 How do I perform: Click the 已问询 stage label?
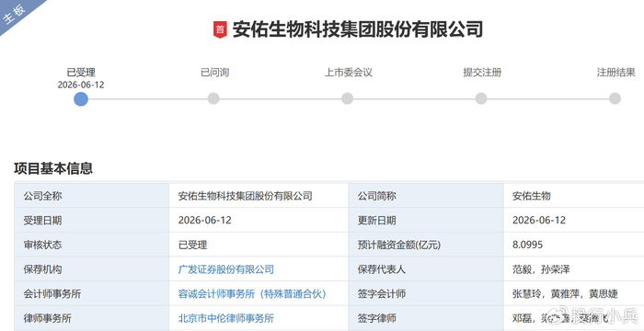(x=214, y=73)
